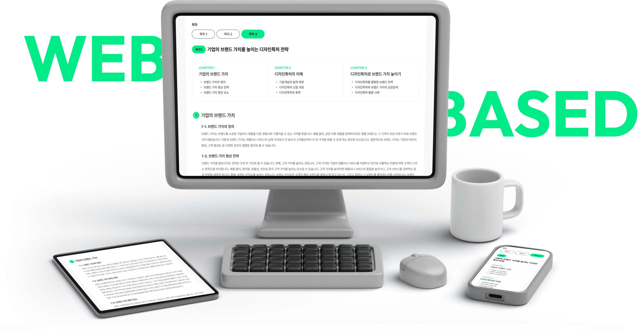
Task: Select the 목차 2 tab
Action: click(228, 34)
